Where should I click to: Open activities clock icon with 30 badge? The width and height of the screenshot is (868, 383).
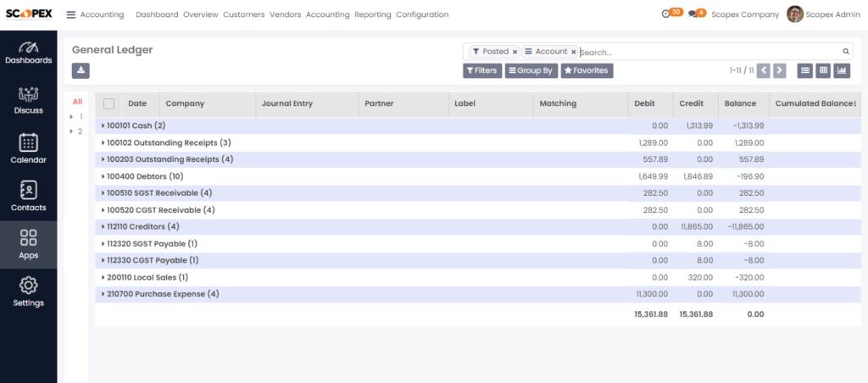[666, 14]
